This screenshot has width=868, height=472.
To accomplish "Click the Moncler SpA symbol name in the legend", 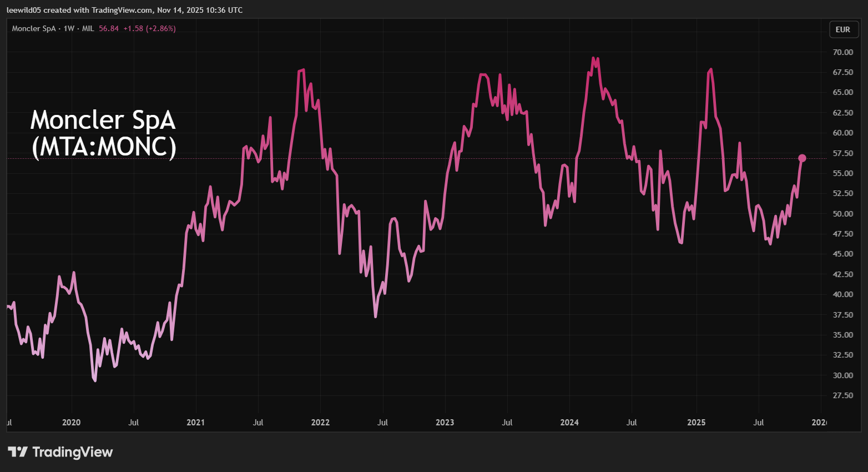I will pos(36,28).
